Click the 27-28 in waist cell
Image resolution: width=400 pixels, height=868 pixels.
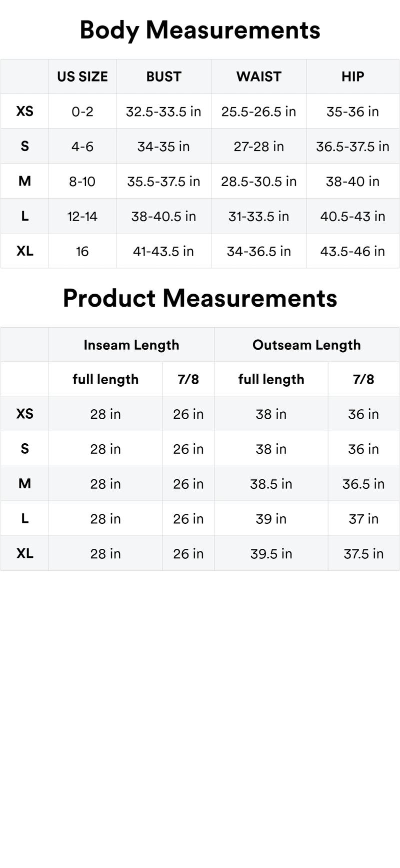point(258,146)
